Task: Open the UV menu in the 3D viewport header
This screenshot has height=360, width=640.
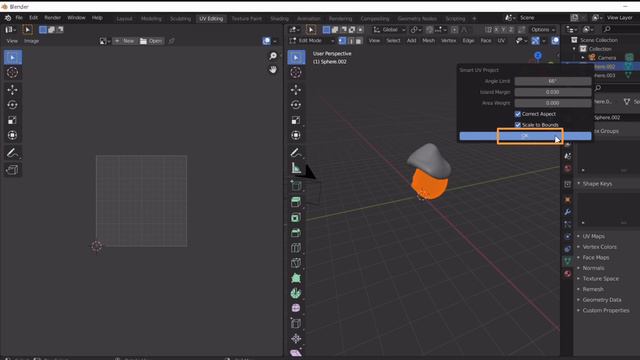Action: pyautogui.click(x=501, y=40)
